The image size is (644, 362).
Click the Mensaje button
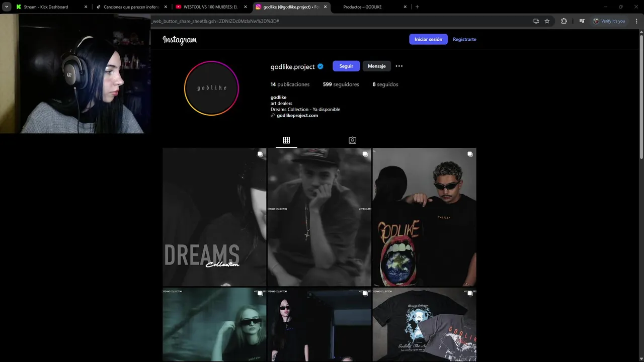point(376,66)
